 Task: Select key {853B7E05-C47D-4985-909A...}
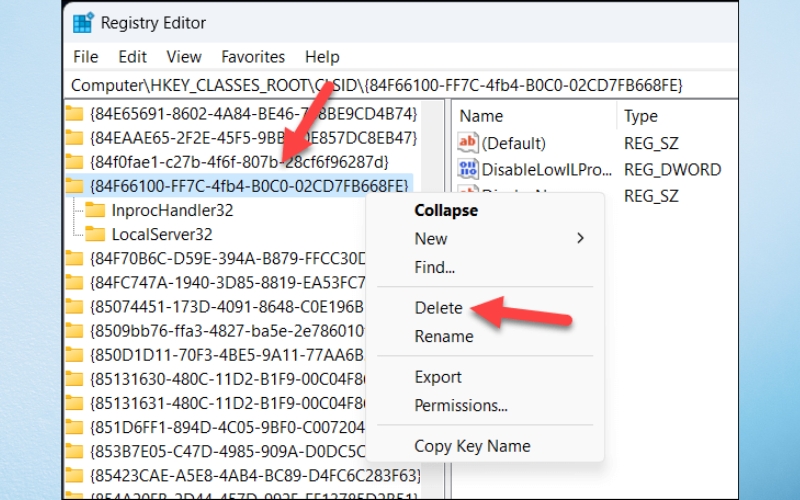pos(228,452)
